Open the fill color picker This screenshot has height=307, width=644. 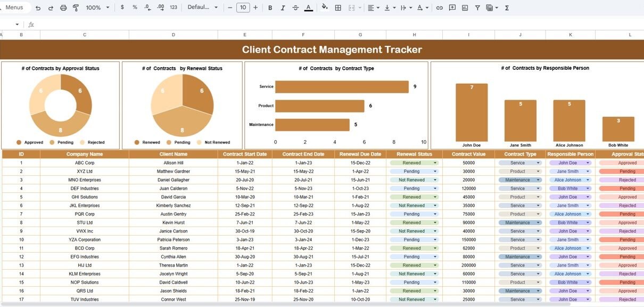tap(325, 8)
